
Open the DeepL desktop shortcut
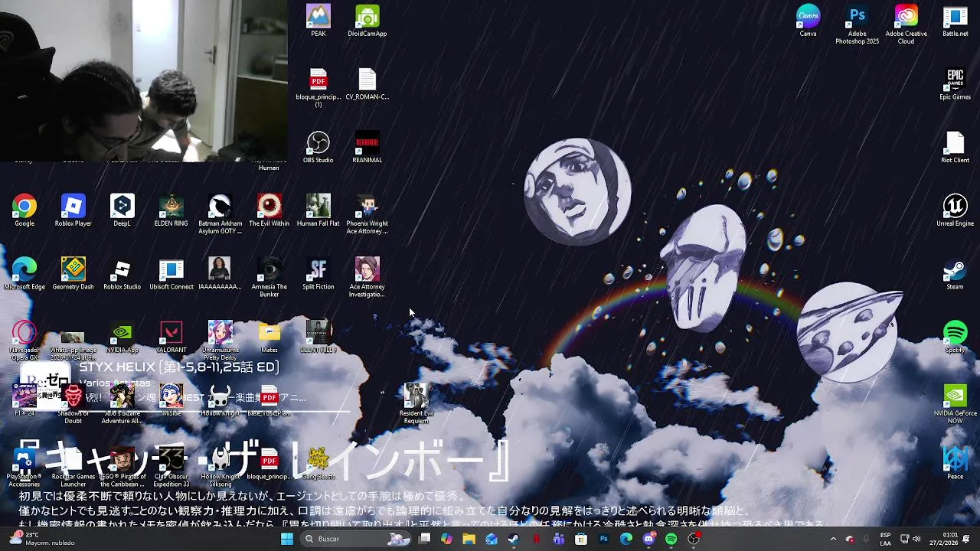[x=122, y=210]
